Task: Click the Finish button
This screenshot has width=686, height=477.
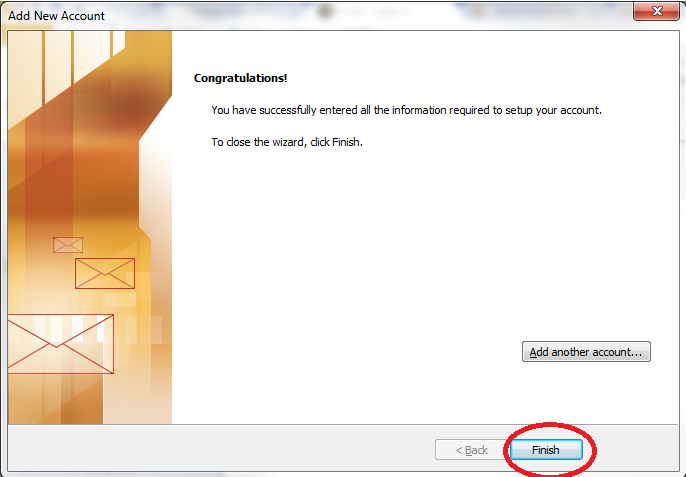Action: tap(546, 450)
